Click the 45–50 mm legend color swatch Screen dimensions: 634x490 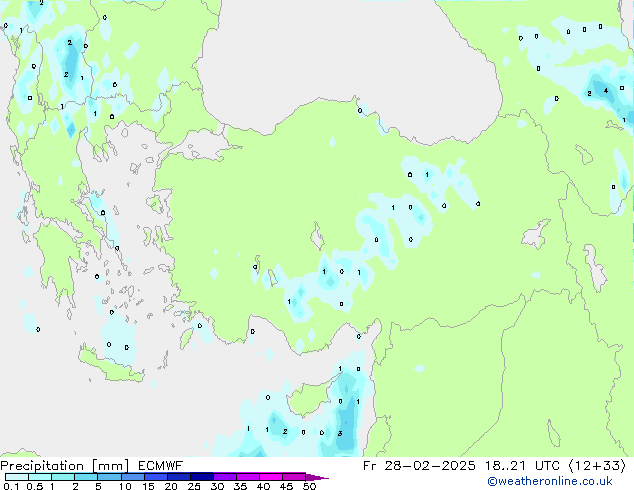294,477
